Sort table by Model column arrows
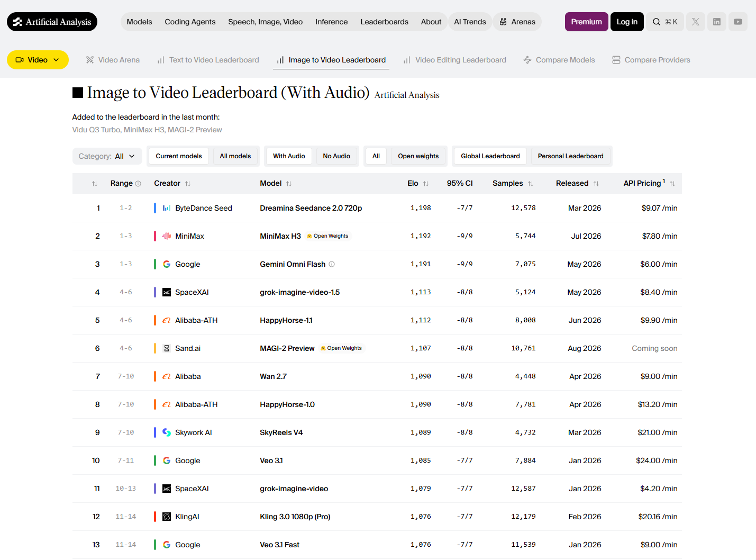The height and width of the screenshot is (560, 756). [x=289, y=184]
